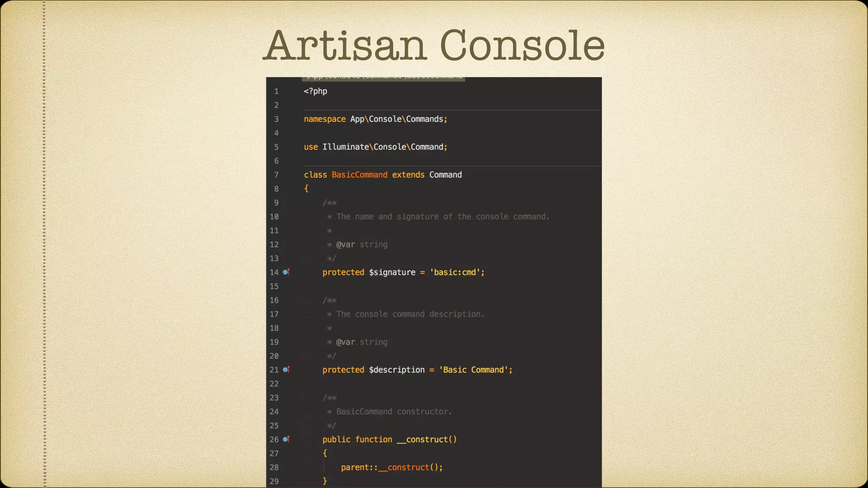Click '@var' annotation on line 12
Viewport: 868px width, 488px height.
[x=345, y=244]
